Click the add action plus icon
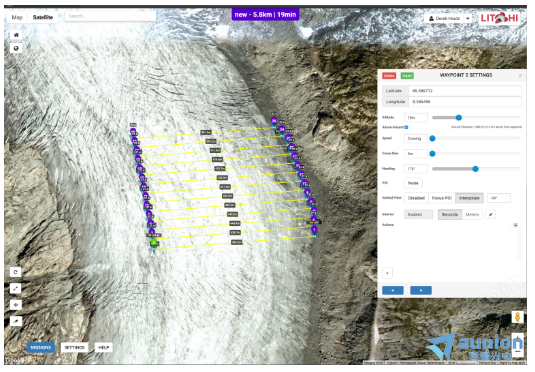 (x=387, y=273)
